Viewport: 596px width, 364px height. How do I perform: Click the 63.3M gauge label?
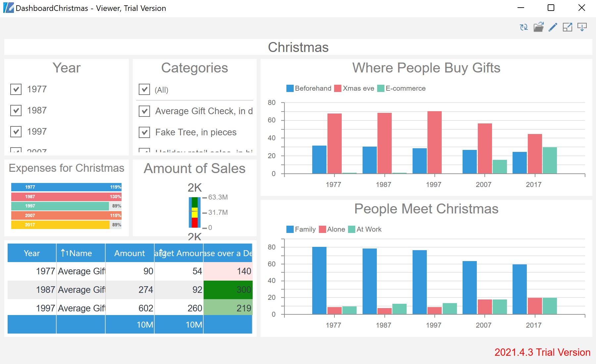click(218, 197)
